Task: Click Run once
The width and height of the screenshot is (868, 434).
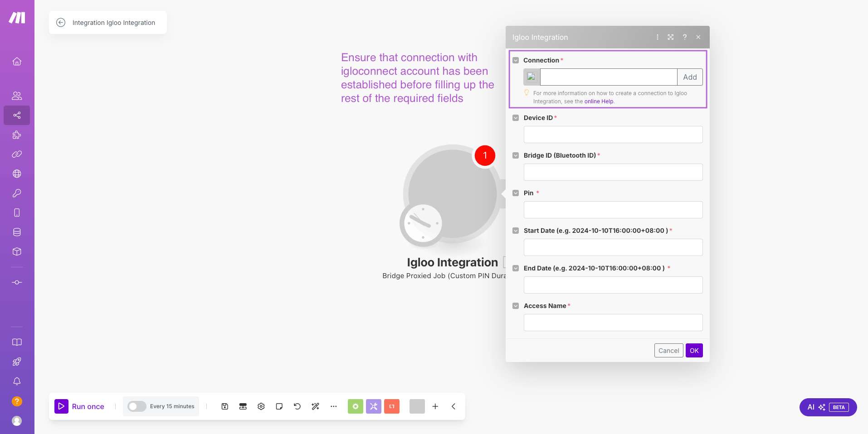Action: pyautogui.click(x=79, y=406)
